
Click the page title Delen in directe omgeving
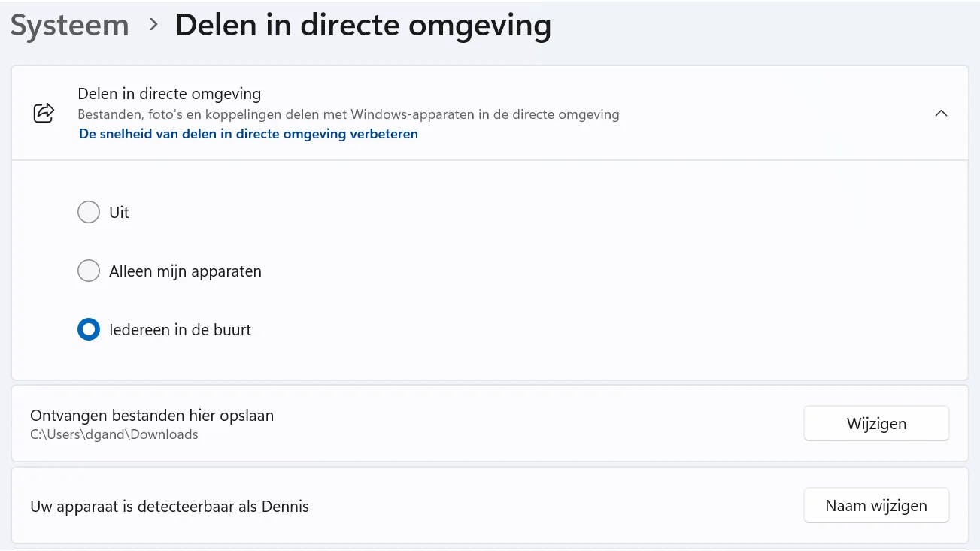pos(363,26)
